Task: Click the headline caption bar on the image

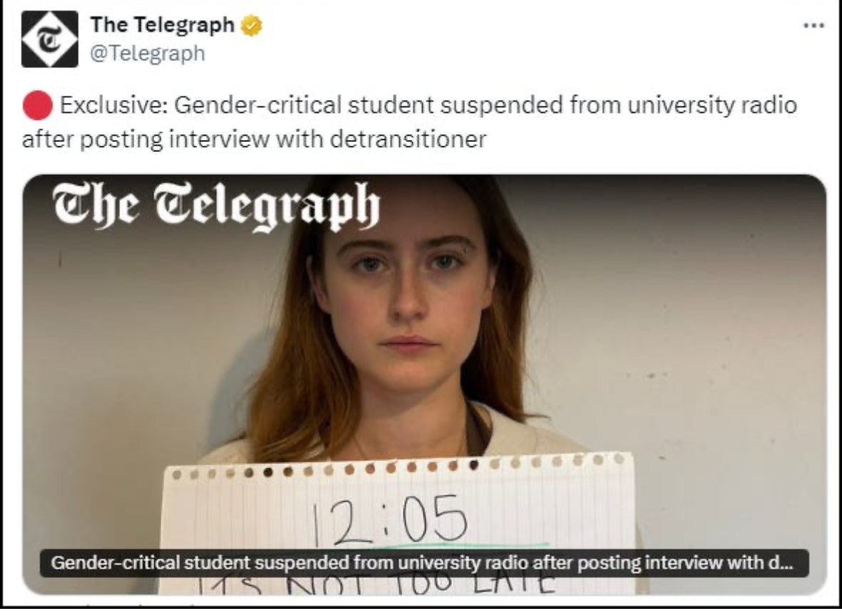Action: (424, 563)
